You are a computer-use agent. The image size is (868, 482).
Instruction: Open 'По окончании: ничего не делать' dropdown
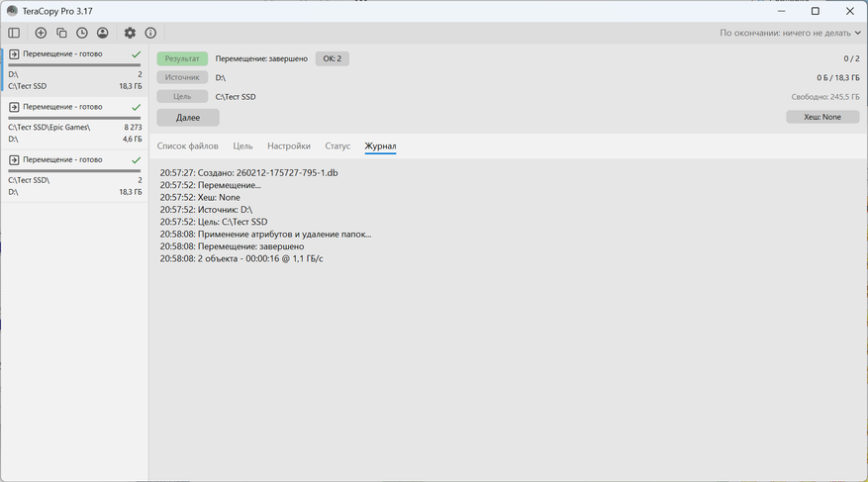coord(790,33)
